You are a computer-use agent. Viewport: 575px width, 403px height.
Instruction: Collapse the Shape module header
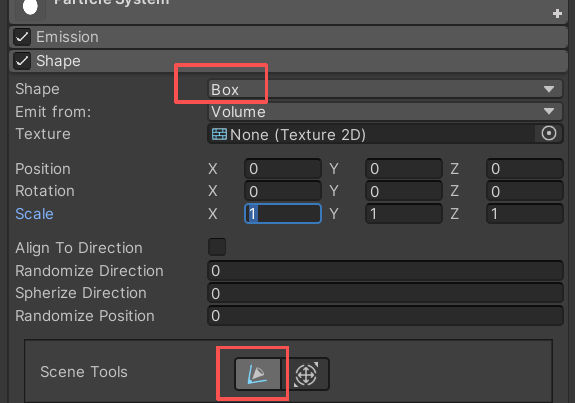coord(288,61)
